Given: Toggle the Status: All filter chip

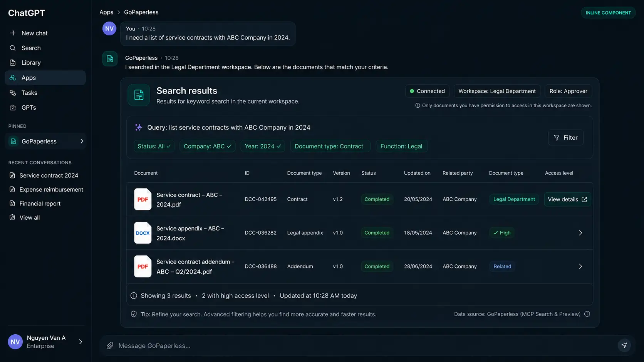Looking at the screenshot, I should click(x=154, y=146).
